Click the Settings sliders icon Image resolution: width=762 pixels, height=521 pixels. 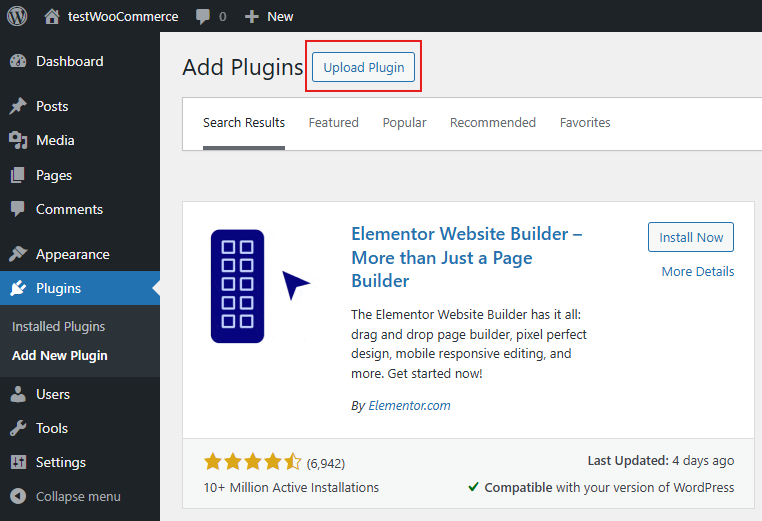18,462
